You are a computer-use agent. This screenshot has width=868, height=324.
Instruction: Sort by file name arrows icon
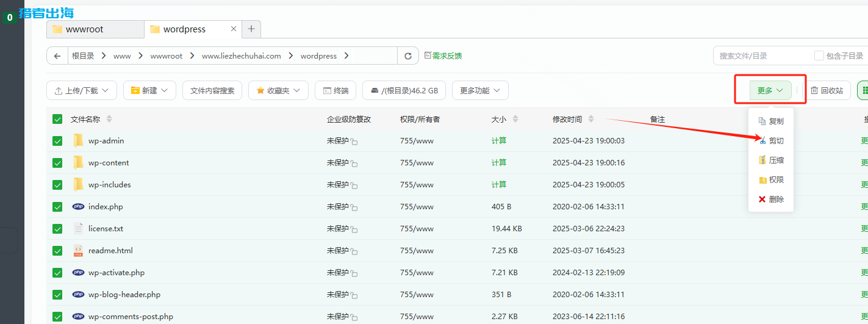[109, 119]
